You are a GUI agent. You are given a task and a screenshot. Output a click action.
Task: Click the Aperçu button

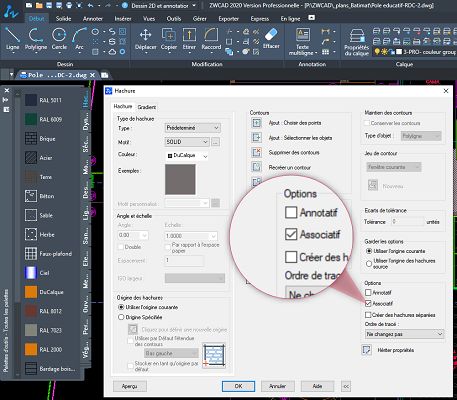130,386
